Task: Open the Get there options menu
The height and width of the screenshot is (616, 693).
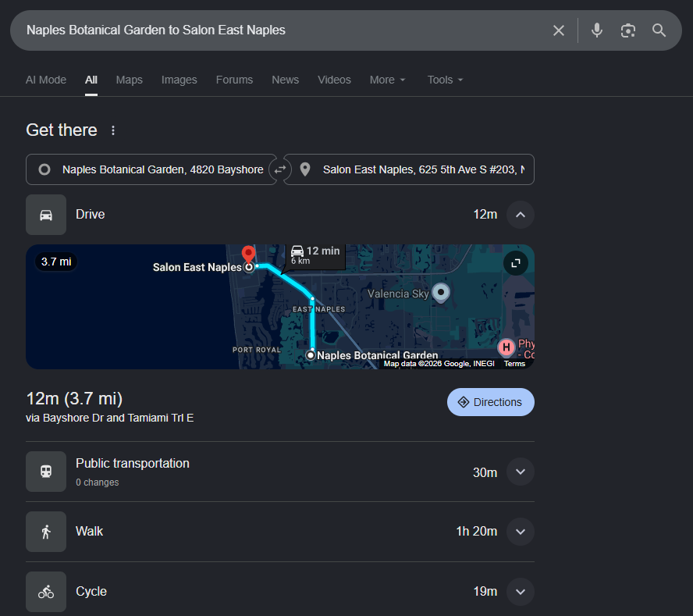Action: click(x=113, y=130)
